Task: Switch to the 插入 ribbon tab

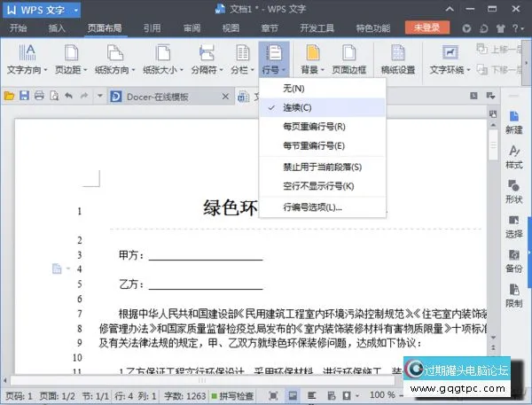Action: pos(57,28)
